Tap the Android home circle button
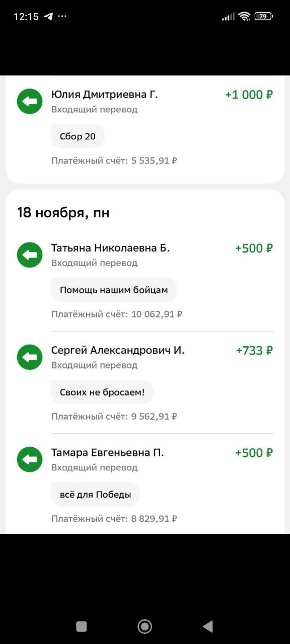The width and height of the screenshot is (290, 644). [x=145, y=626]
